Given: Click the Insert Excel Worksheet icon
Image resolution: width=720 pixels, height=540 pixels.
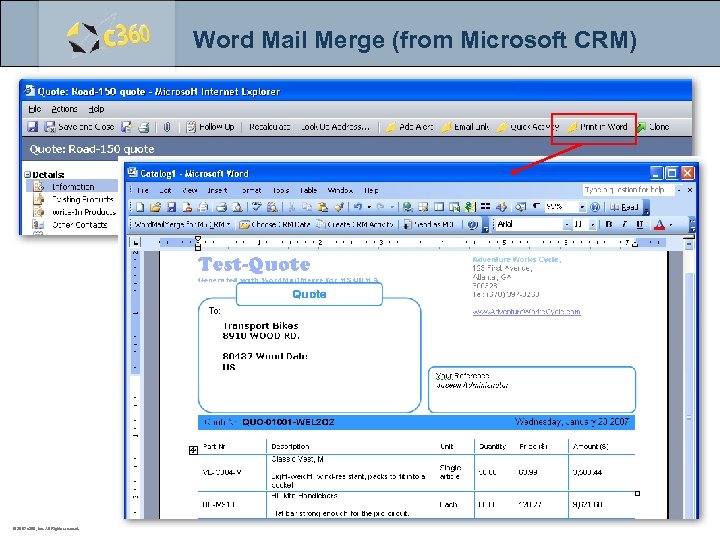Looking at the screenshot, I should click(454, 208).
